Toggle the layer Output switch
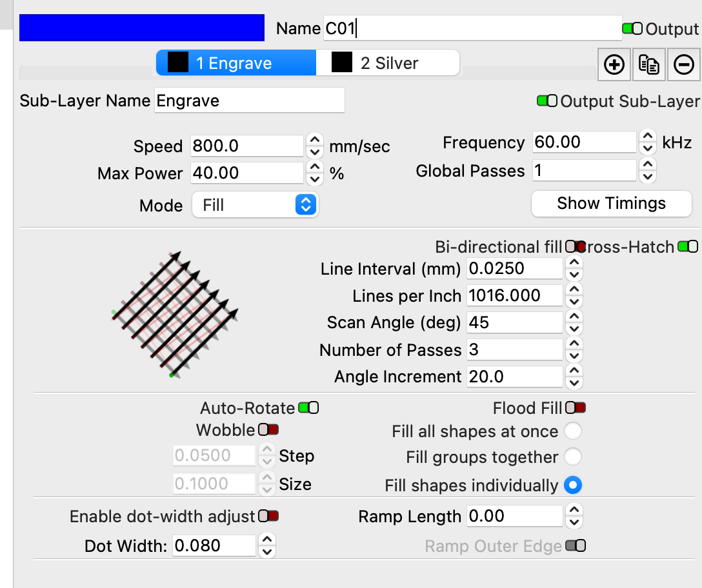This screenshot has width=702, height=588. (632, 28)
